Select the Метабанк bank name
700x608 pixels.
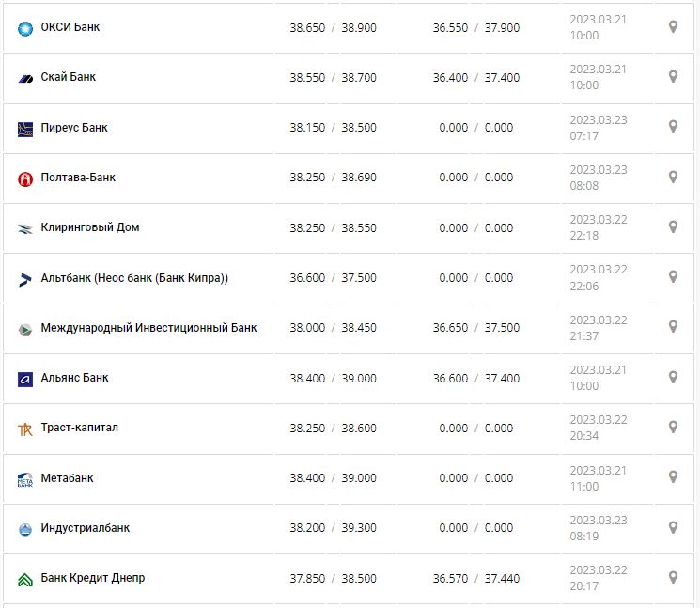click(x=68, y=478)
